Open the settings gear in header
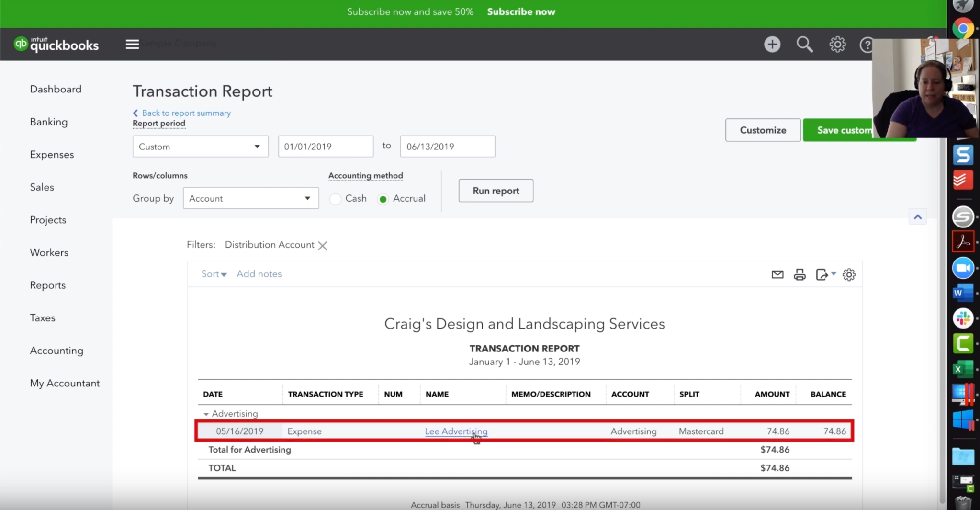The image size is (980, 510). click(x=837, y=45)
